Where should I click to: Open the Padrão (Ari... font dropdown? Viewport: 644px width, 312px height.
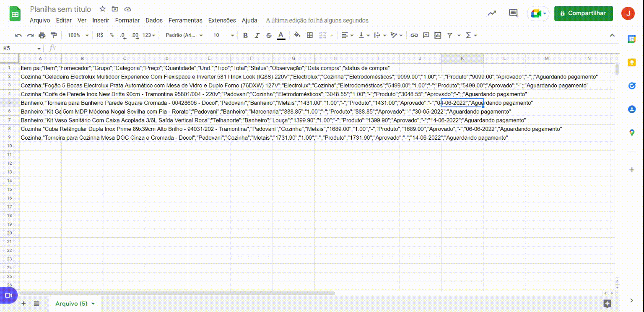184,35
